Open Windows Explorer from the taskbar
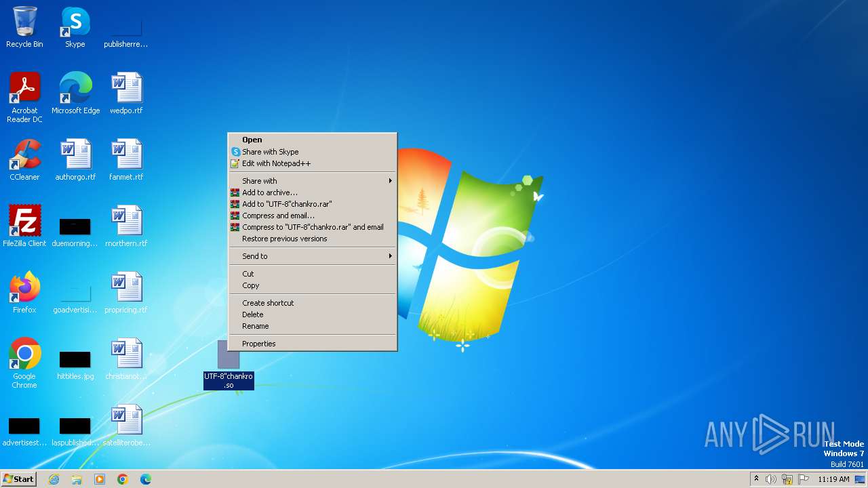 point(77,479)
